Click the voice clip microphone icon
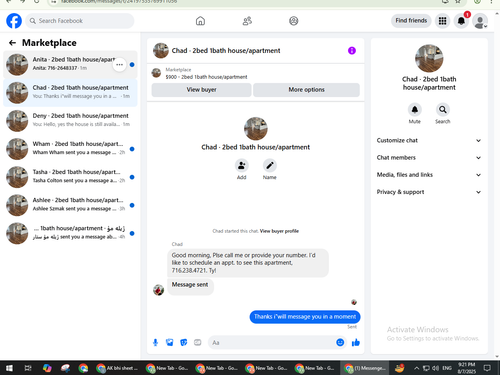Viewport: 500px width, 375px height. pyautogui.click(x=155, y=342)
